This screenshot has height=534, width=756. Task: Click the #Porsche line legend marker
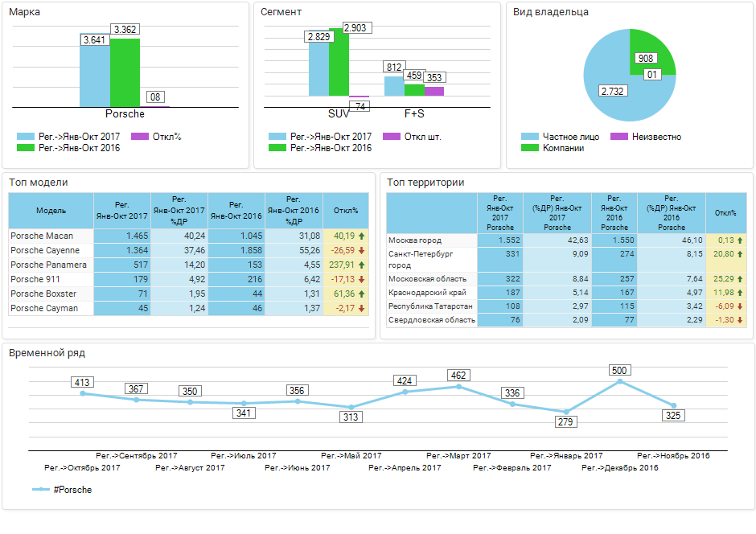[41, 490]
